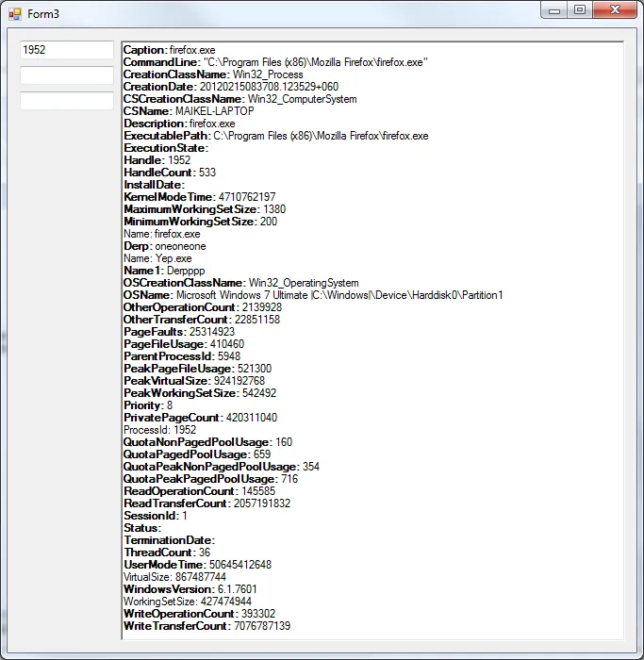Click the ExecutablePath line
The height and width of the screenshot is (660, 644).
[x=276, y=136]
